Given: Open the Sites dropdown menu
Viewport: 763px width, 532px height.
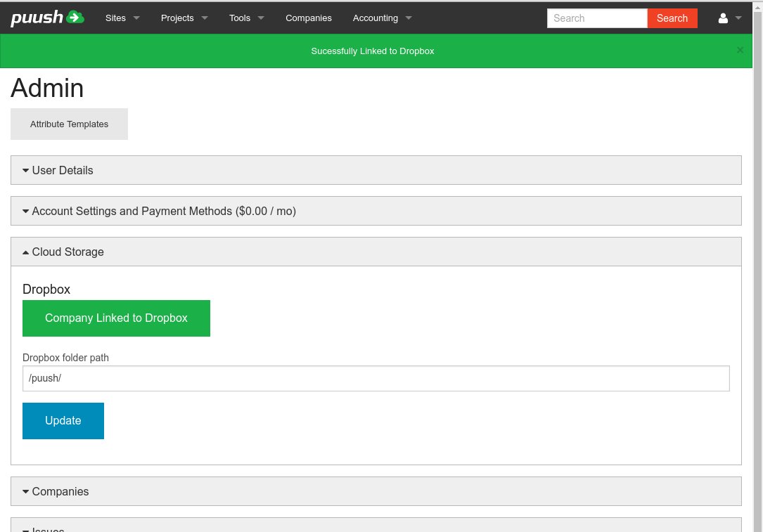Looking at the screenshot, I should pos(122,18).
